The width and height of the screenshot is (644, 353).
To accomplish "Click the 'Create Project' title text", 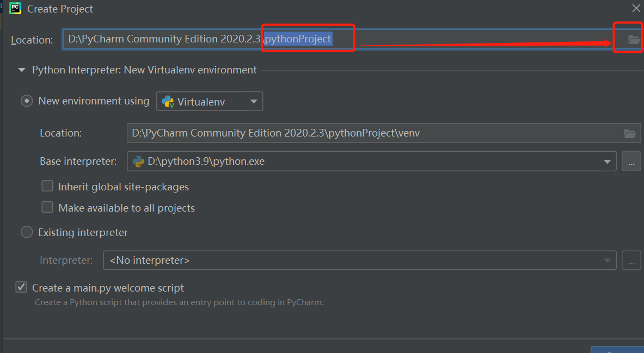I will pyautogui.click(x=60, y=9).
